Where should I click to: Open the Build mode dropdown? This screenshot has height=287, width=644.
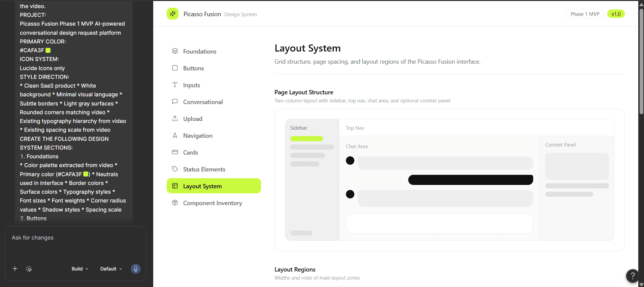click(80, 269)
